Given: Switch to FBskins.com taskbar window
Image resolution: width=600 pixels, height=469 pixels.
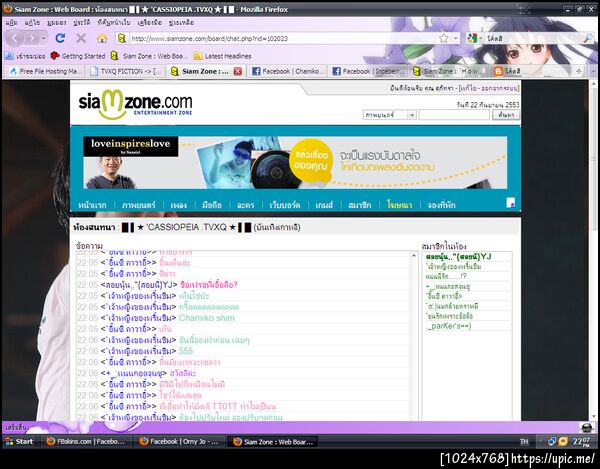Looking at the screenshot, I should coord(85,442).
